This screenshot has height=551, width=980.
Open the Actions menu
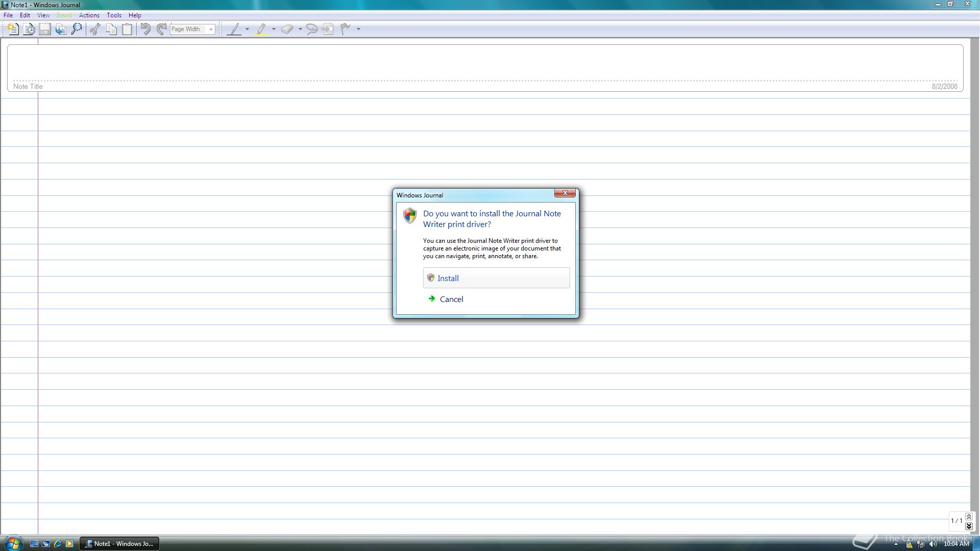[89, 15]
